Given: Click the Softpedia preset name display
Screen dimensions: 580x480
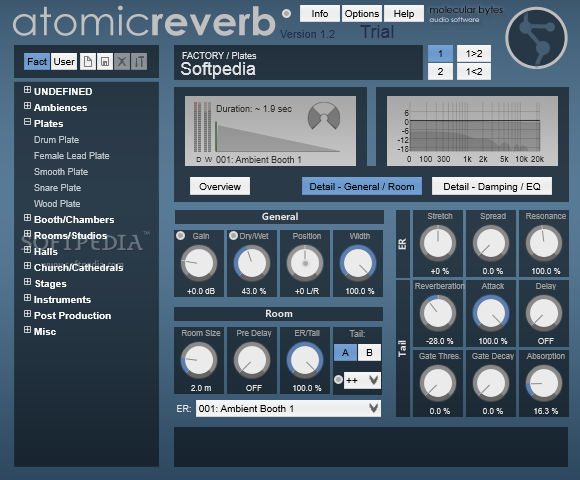Looking at the screenshot, I should click(298, 62).
